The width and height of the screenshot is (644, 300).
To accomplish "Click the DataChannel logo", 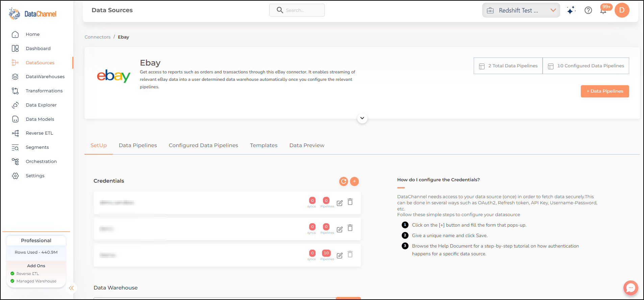I will pos(32,14).
